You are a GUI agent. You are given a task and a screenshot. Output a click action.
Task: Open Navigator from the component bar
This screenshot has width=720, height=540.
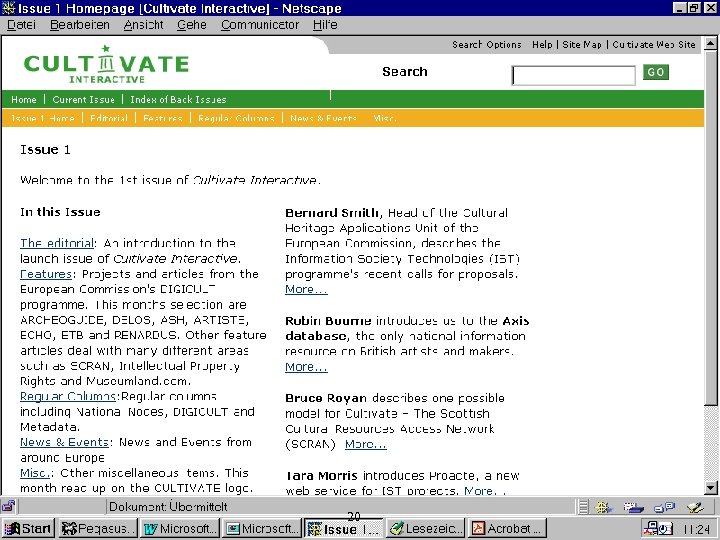pos(603,507)
